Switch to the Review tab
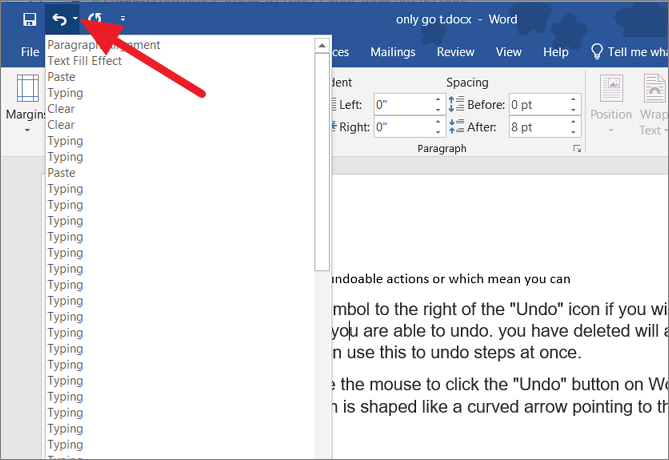 tap(455, 52)
